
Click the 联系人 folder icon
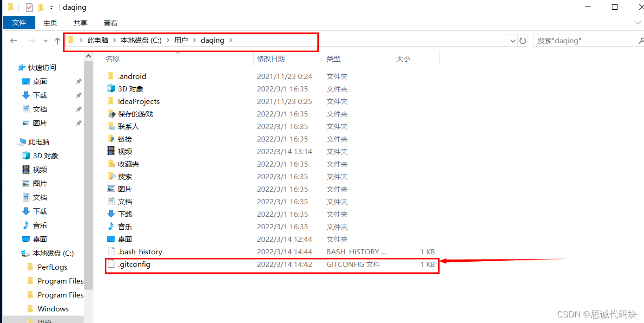[111, 126]
